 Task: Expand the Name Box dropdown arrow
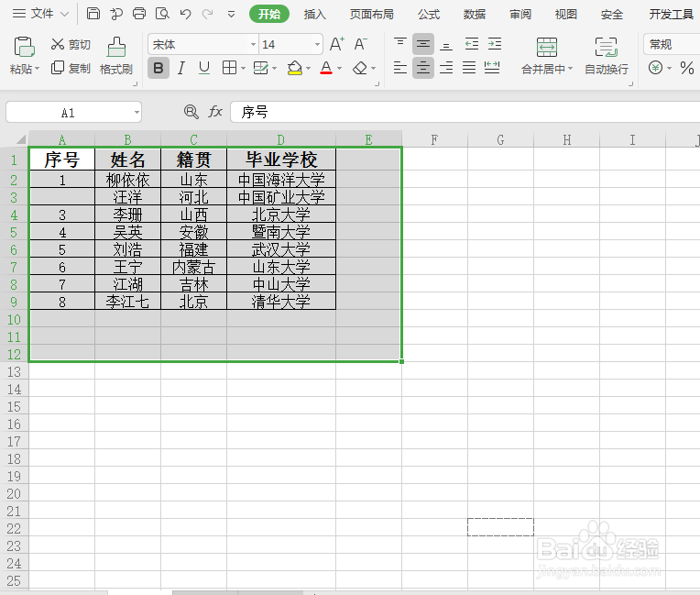[137, 112]
